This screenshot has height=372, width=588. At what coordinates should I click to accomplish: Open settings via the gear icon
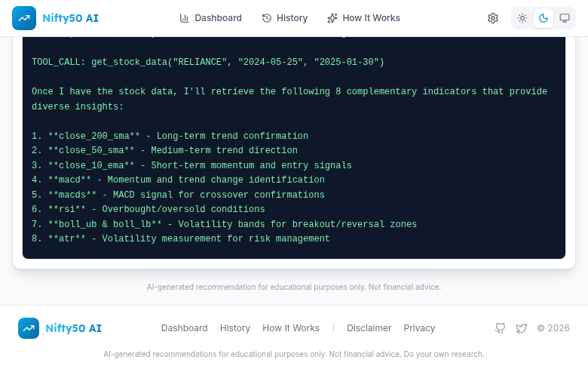point(493,18)
